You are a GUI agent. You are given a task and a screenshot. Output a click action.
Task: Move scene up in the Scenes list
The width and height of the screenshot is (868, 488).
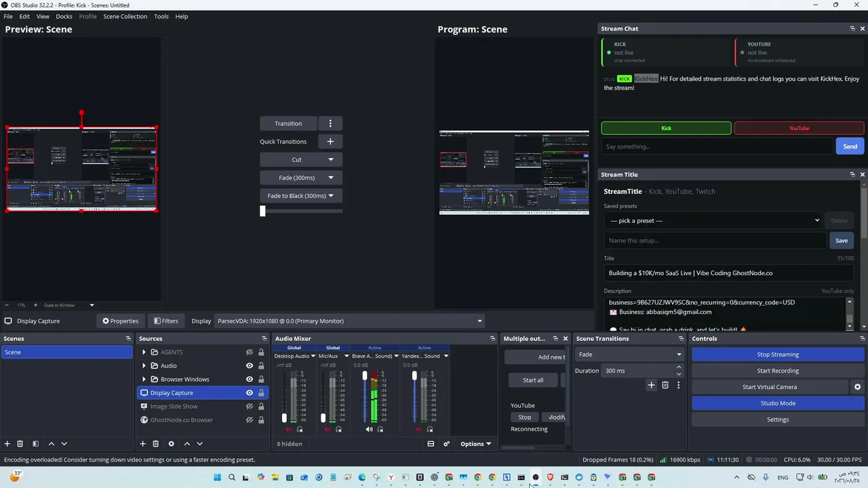click(x=51, y=444)
